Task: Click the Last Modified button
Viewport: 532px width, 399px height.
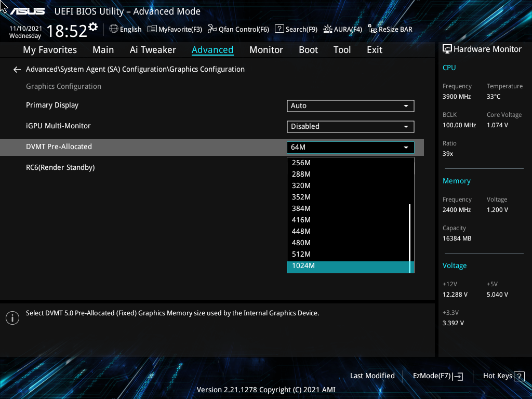Action: pyautogui.click(x=372, y=376)
